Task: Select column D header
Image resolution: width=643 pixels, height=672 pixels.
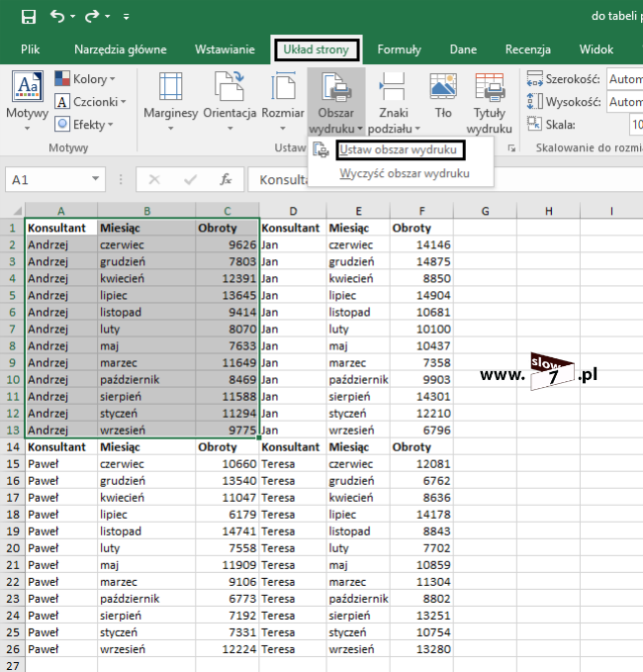Action: click(x=293, y=211)
